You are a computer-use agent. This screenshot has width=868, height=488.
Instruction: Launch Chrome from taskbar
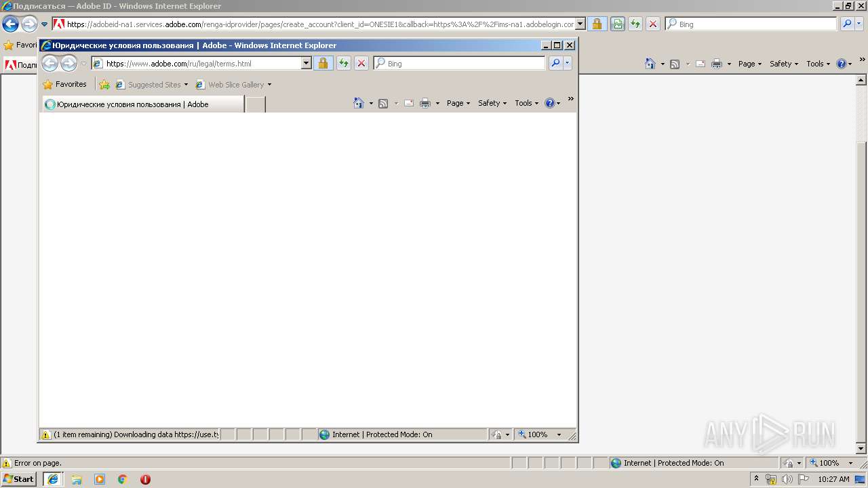(x=123, y=479)
